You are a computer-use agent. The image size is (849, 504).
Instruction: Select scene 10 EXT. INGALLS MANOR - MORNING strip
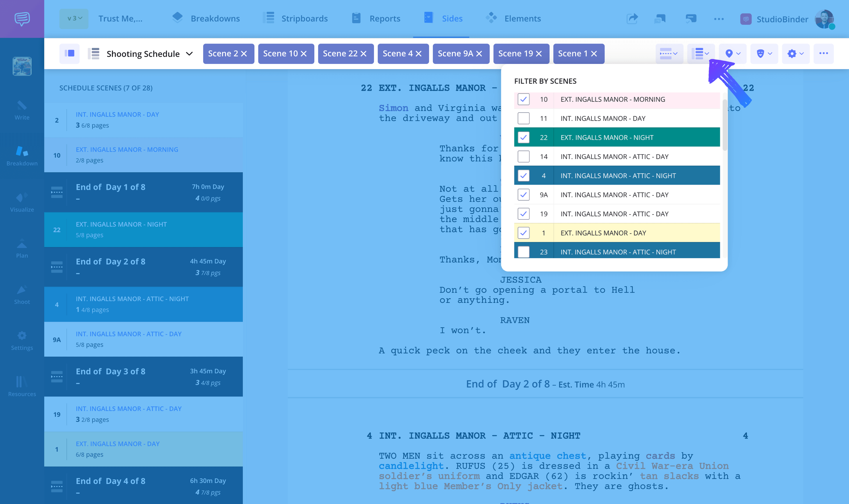click(x=143, y=155)
